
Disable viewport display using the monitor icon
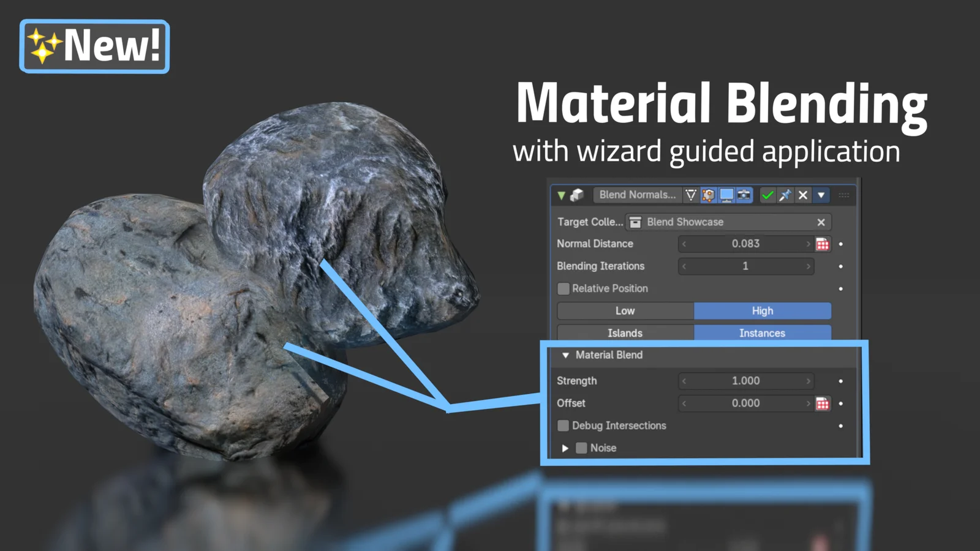coord(726,195)
